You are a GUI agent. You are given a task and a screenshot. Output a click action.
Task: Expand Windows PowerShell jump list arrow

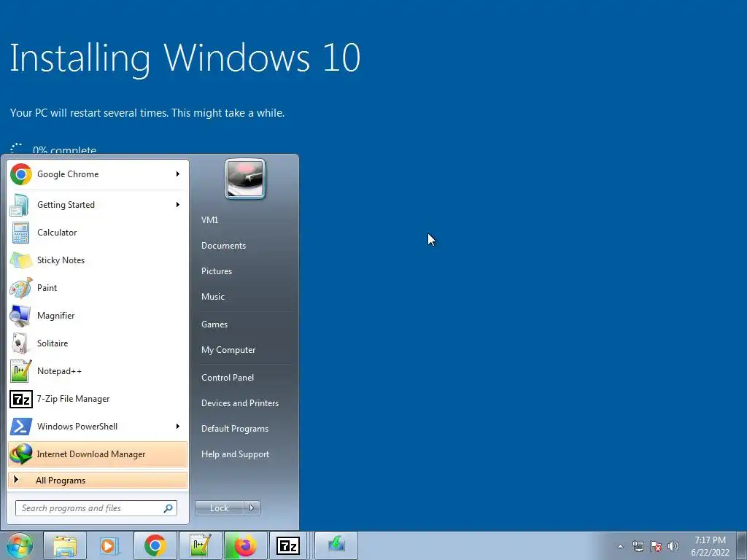178,426
